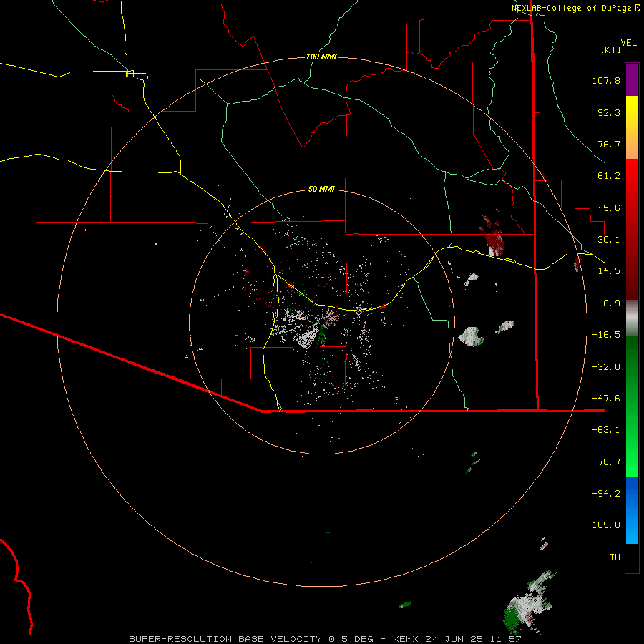Click the purple segment of the velocity color bar
The image size is (644, 644).
[632, 79]
